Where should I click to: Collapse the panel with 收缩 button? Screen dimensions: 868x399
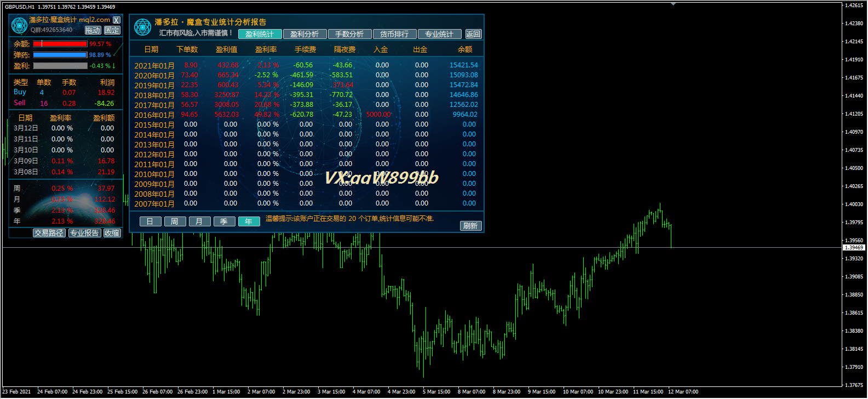pos(112,233)
